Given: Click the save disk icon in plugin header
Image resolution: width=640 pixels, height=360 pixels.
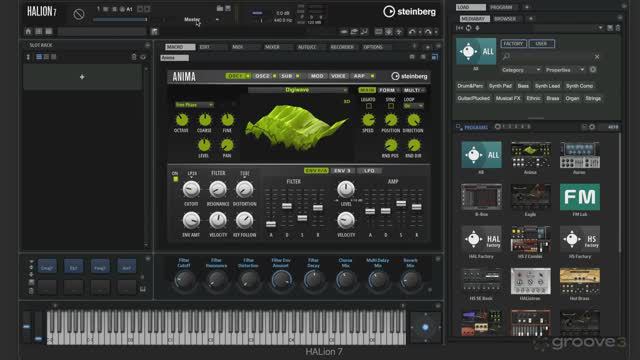Looking at the screenshot, I should click(228, 8).
